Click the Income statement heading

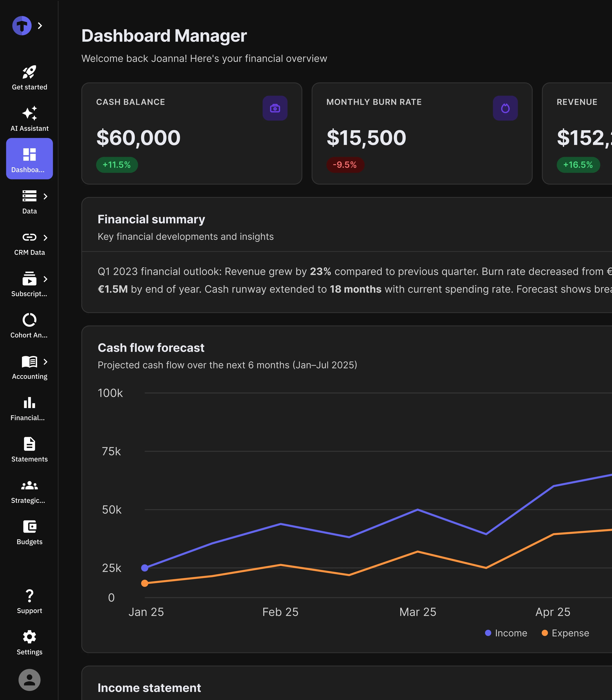(x=149, y=688)
